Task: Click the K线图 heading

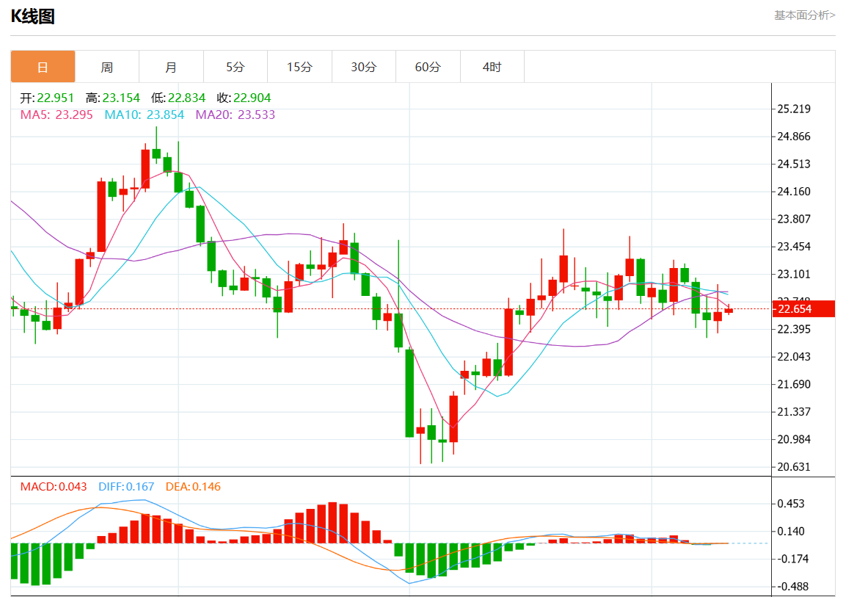Action: coord(33,17)
